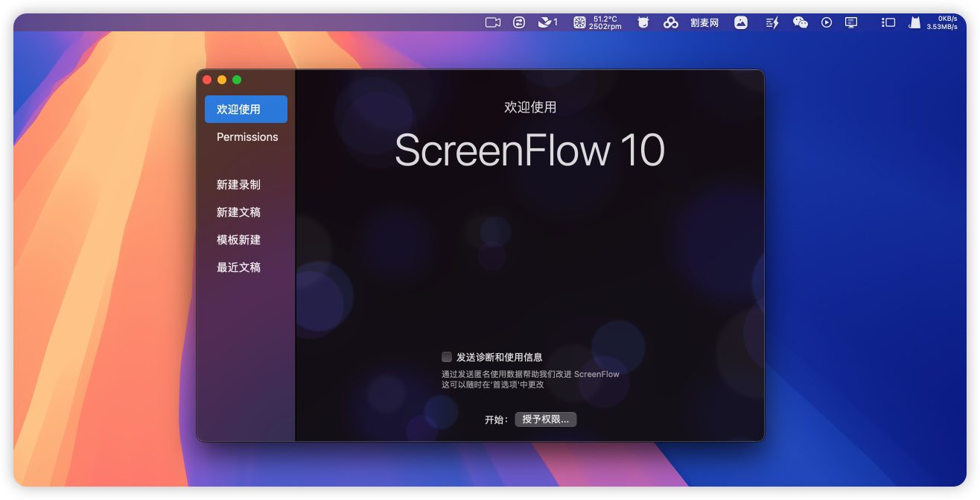Click the three-circles cloud icon in menu bar
The width and height of the screenshot is (980, 500).
point(671,22)
